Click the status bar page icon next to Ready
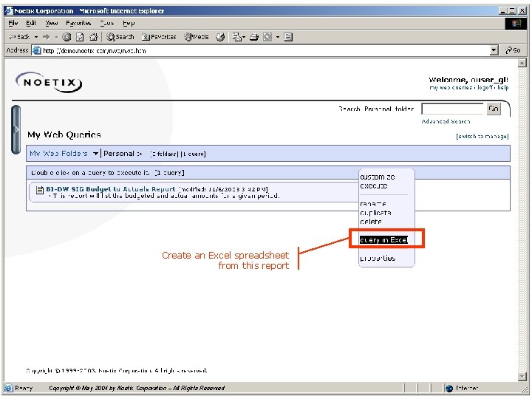532x399 pixels. 9,388
